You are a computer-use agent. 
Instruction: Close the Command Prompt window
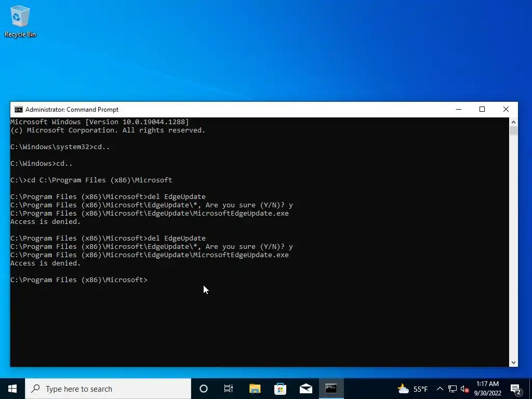506,109
